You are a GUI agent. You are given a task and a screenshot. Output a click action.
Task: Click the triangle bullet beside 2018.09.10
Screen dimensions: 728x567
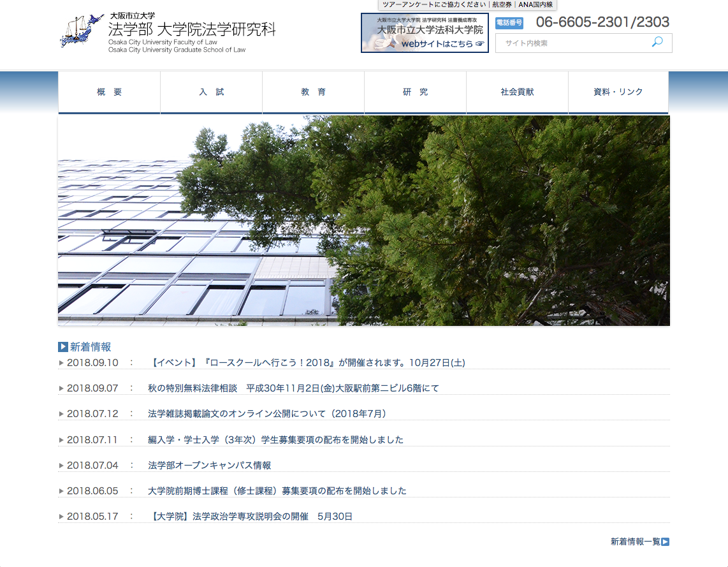(61, 363)
